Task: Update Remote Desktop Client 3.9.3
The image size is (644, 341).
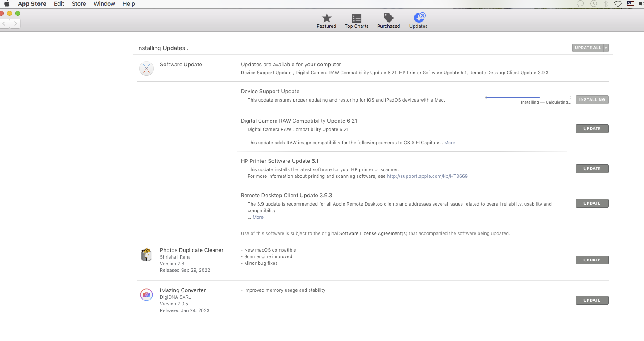Action: (592, 203)
